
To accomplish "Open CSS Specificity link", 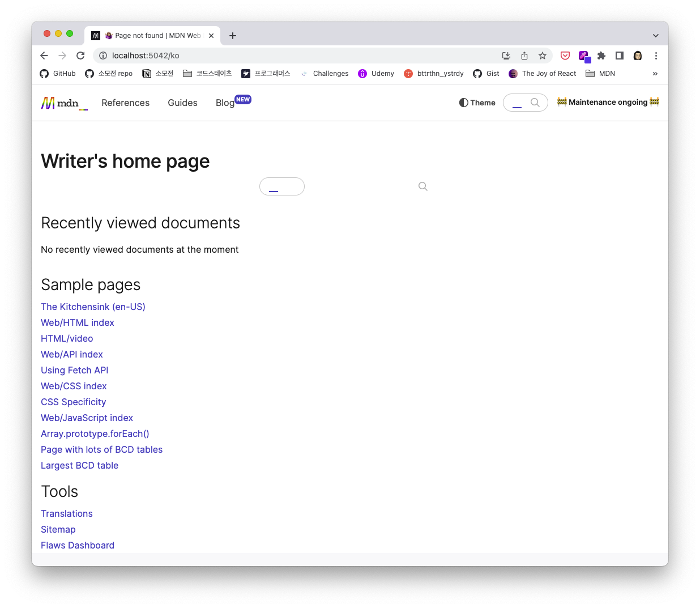I will (74, 402).
